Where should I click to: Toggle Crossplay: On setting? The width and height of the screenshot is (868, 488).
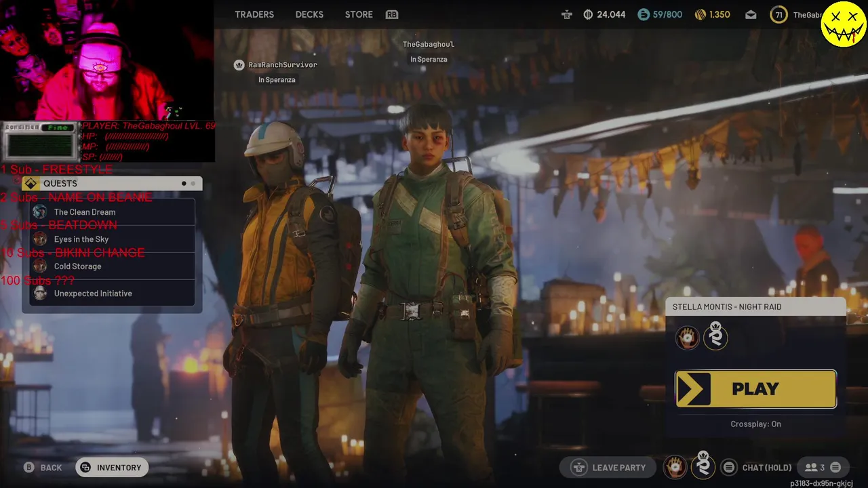(755, 424)
